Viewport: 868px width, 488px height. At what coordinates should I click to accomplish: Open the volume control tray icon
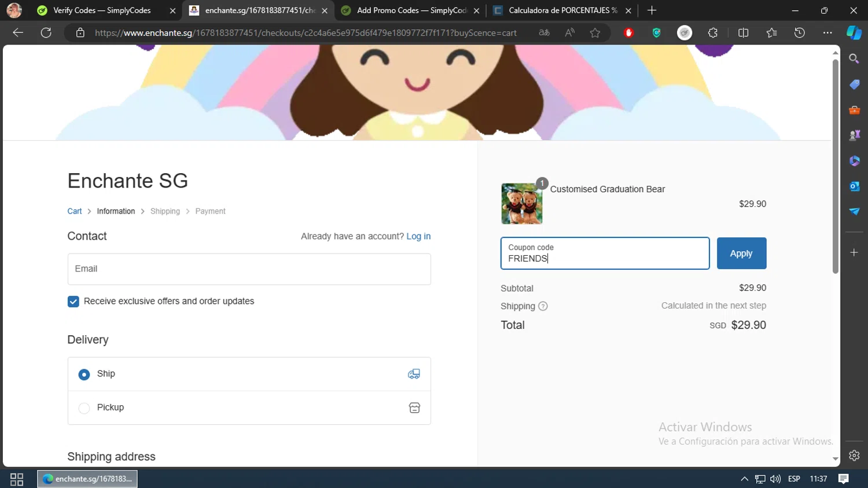tap(775, 479)
